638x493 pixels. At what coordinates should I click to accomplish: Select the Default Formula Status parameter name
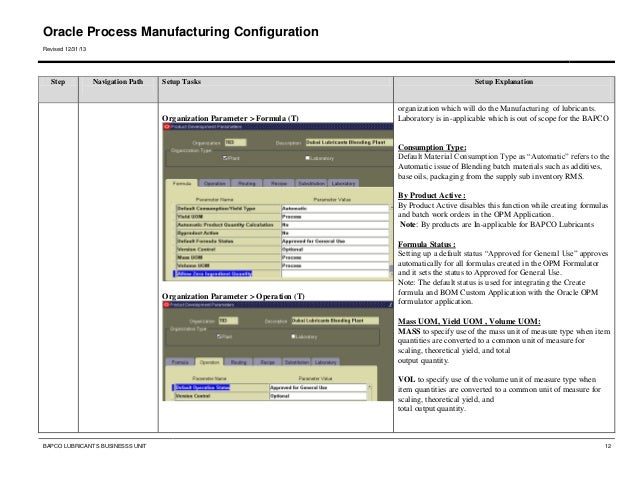(228, 241)
